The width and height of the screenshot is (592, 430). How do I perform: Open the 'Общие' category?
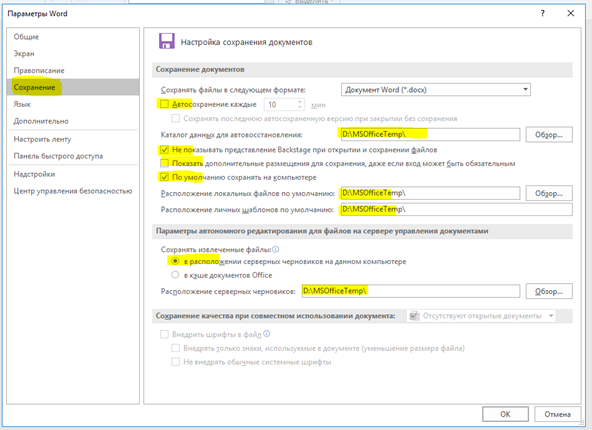[x=73, y=37]
